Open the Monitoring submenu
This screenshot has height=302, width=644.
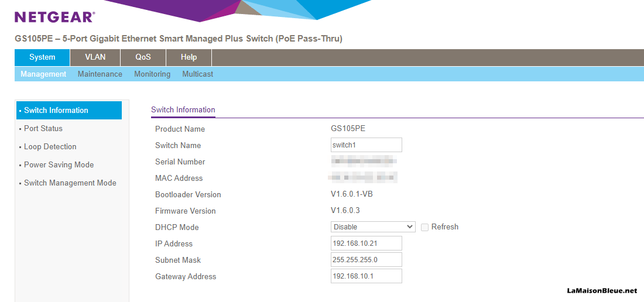(x=152, y=74)
